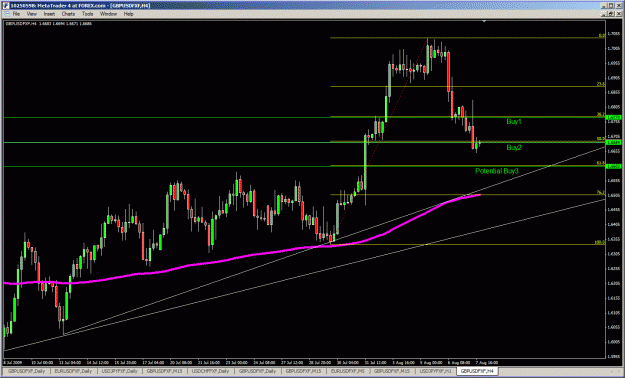Viewport: 625px width, 378px height.
Task: Open the View menu
Action: (31, 14)
